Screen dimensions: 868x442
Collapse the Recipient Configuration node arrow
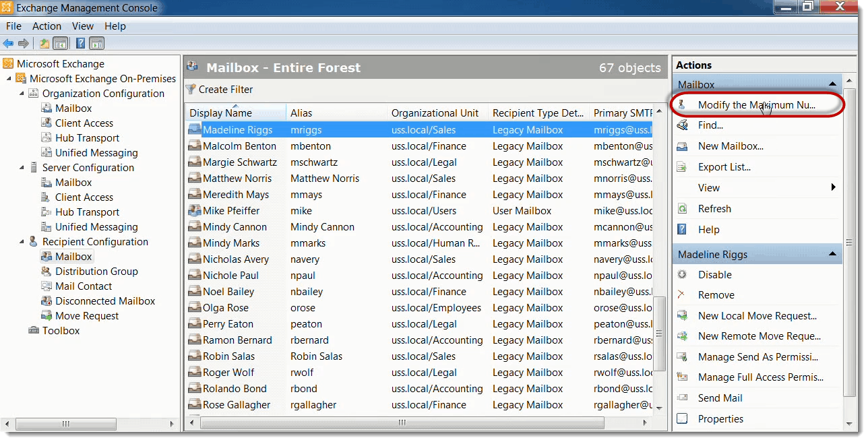[x=22, y=242]
